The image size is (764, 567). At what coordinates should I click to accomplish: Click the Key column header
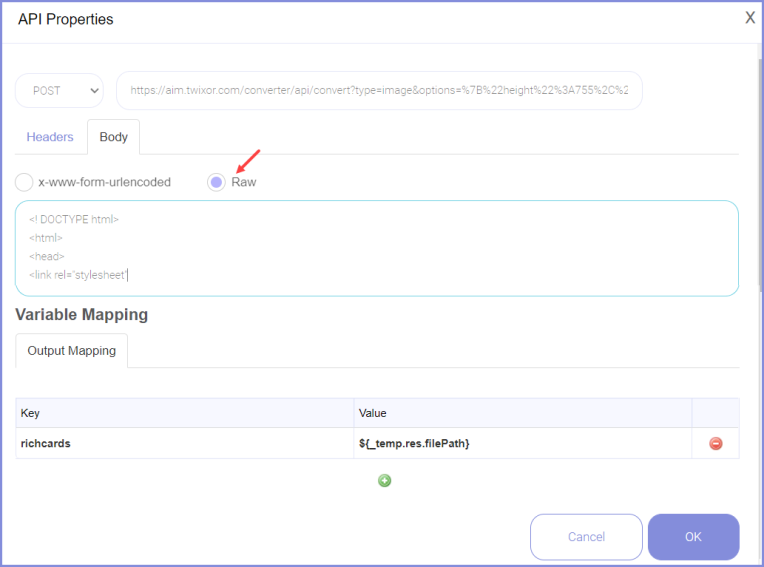point(185,413)
